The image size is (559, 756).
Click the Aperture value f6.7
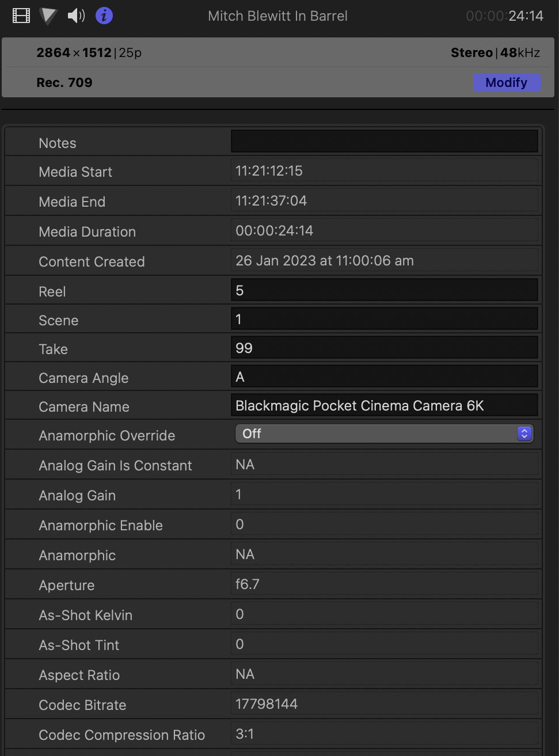tap(248, 584)
